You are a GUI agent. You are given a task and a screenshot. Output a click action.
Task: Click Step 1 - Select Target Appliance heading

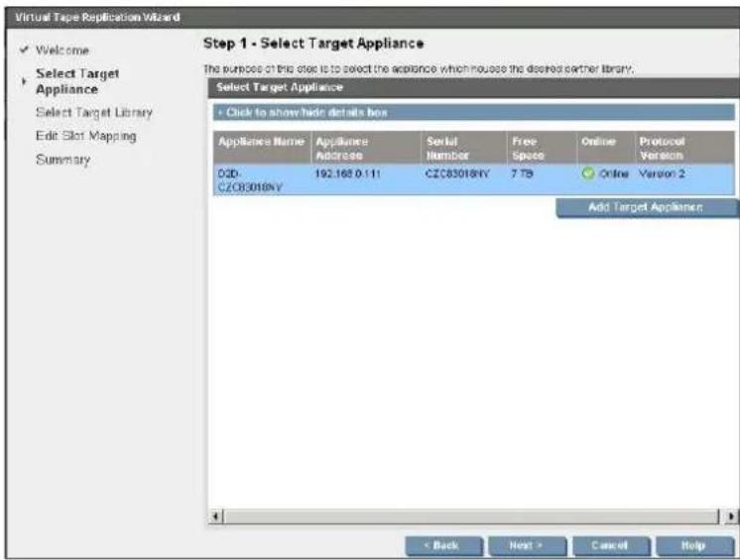tap(313, 44)
